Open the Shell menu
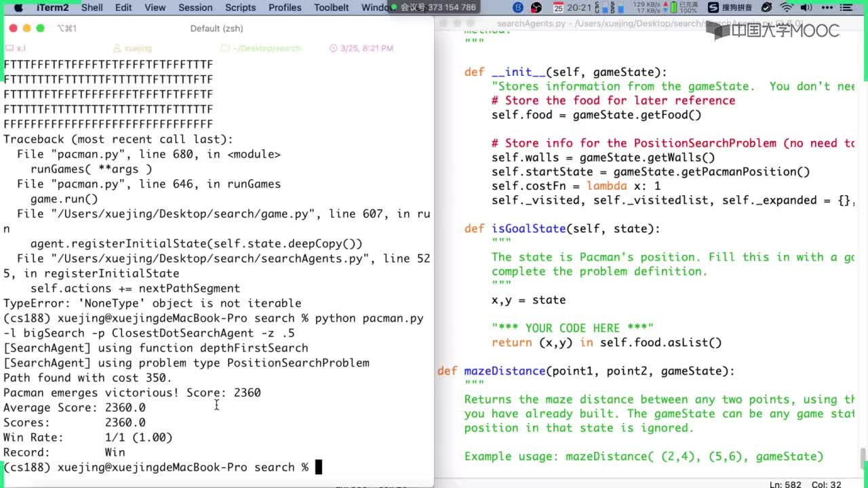868x488 pixels. pos(92,7)
